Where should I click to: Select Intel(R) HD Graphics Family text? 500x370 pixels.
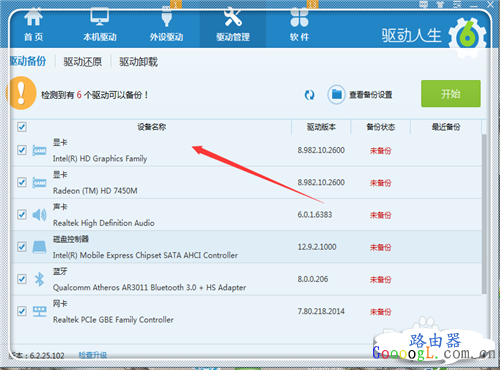coord(100,159)
